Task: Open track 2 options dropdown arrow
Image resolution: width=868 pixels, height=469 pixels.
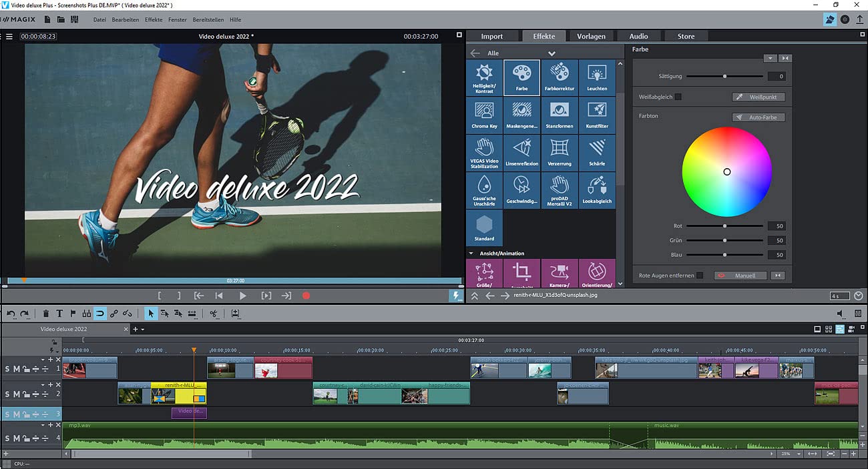Action: (x=43, y=385)
